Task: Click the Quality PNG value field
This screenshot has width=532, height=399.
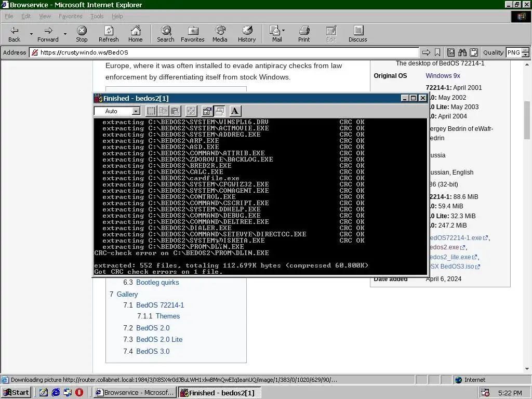Action: click(x=513, y=52)
